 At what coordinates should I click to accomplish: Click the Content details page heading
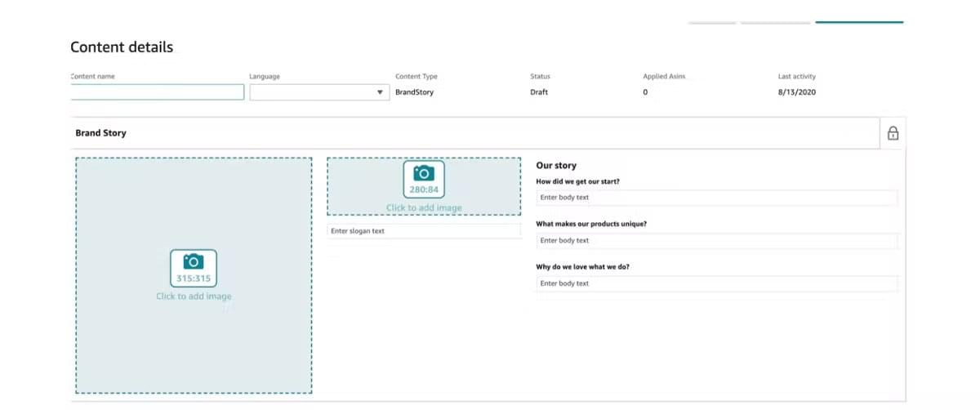tap(122, 47)
